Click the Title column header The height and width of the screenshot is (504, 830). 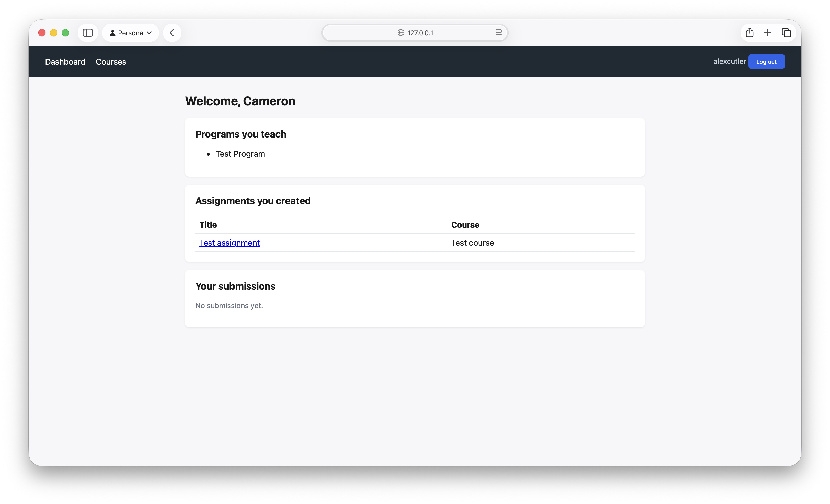coord(208,225)
